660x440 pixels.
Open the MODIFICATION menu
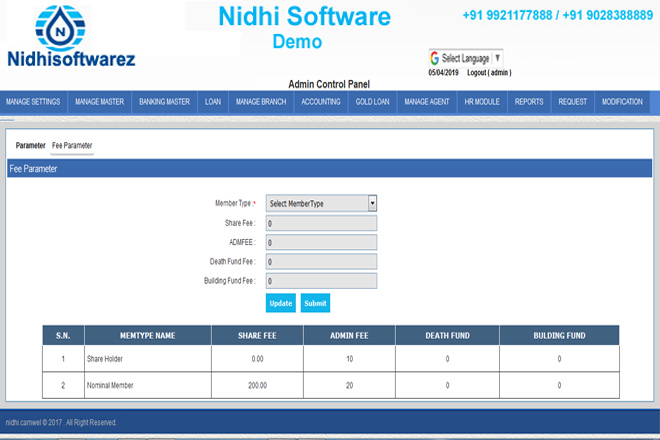pos(622,102)
